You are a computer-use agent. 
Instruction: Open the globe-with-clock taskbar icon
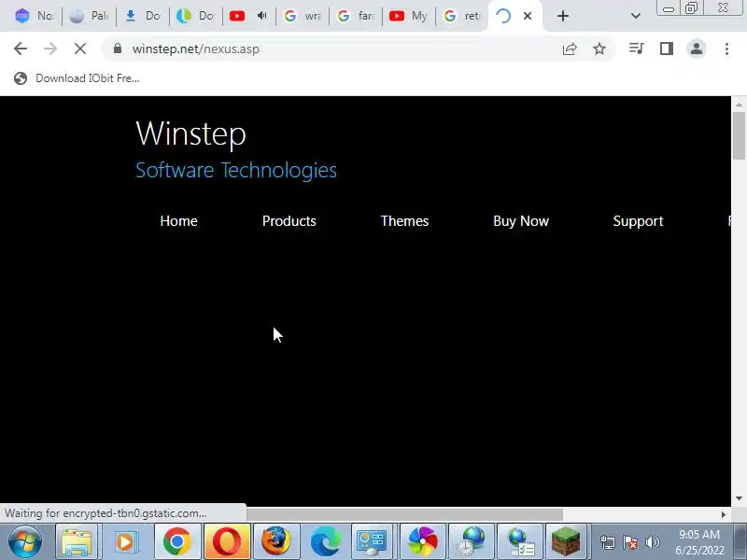tap(471, 541)
